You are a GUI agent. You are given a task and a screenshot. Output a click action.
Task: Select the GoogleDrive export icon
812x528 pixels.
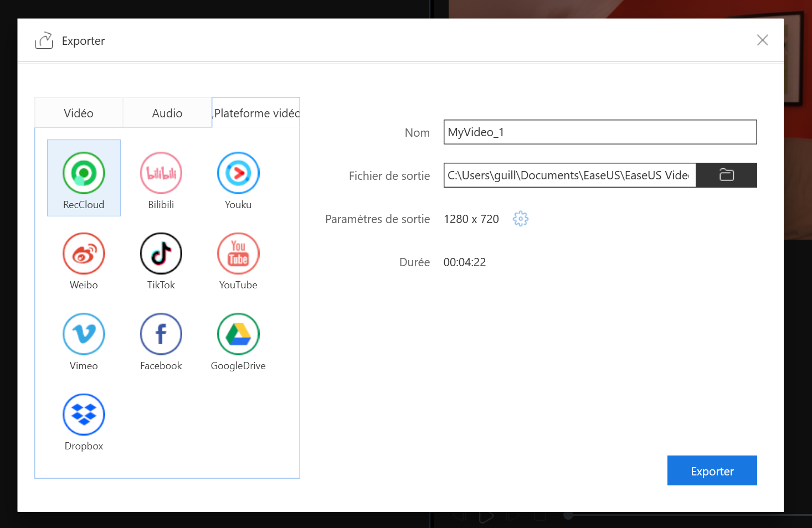tap(238, 334)
